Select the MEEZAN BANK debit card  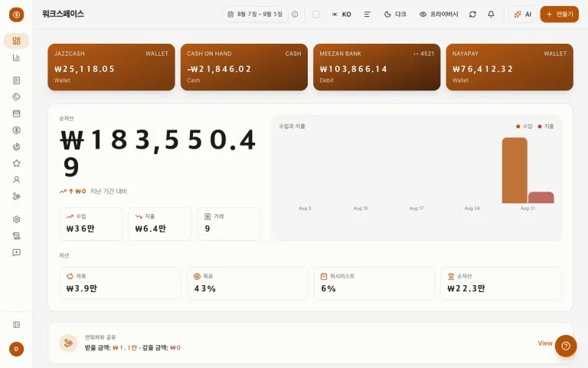pos(377,67)
